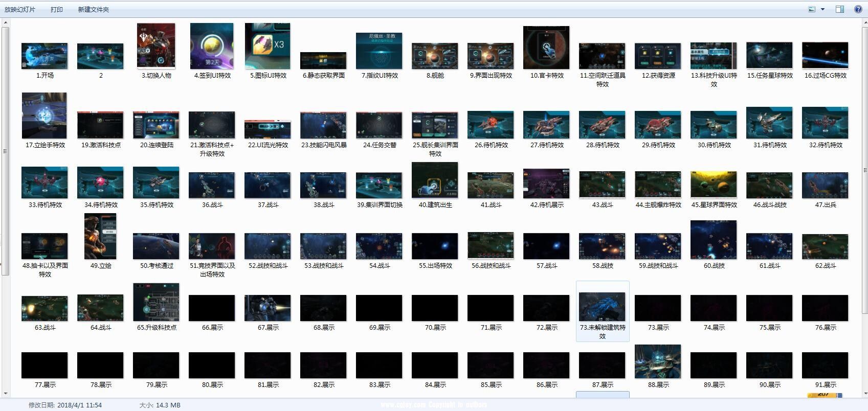Select the 49.立绘 character thumbnail
Screen dimensions: 868x411
[x=100, y=236]
